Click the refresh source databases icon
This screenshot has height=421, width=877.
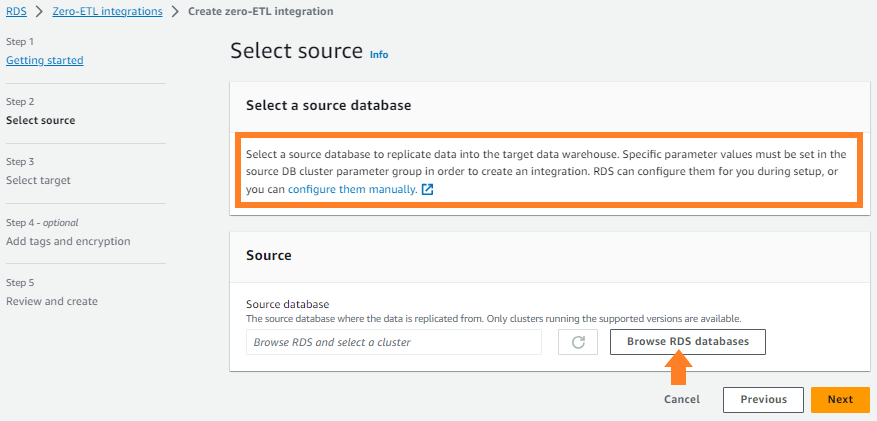coord(578,342)
